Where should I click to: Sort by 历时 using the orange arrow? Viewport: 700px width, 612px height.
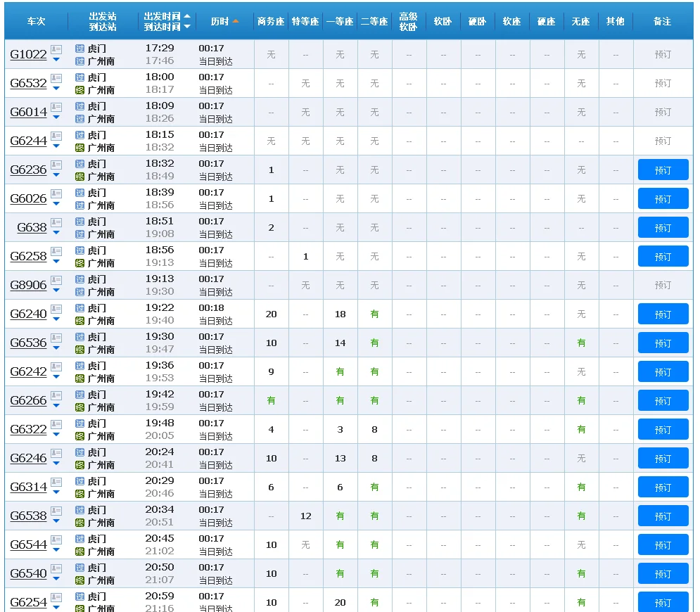[236, 21]
